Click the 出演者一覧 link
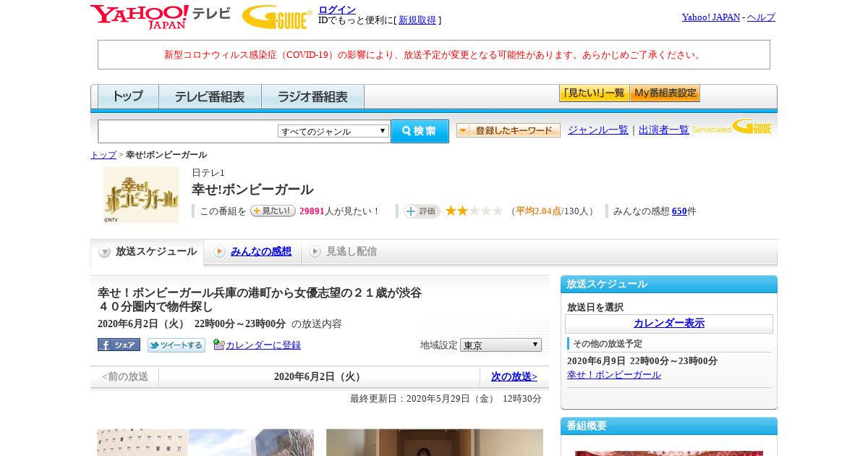The height and width of the screenshot is (456, 868). (x=664, y=130)
